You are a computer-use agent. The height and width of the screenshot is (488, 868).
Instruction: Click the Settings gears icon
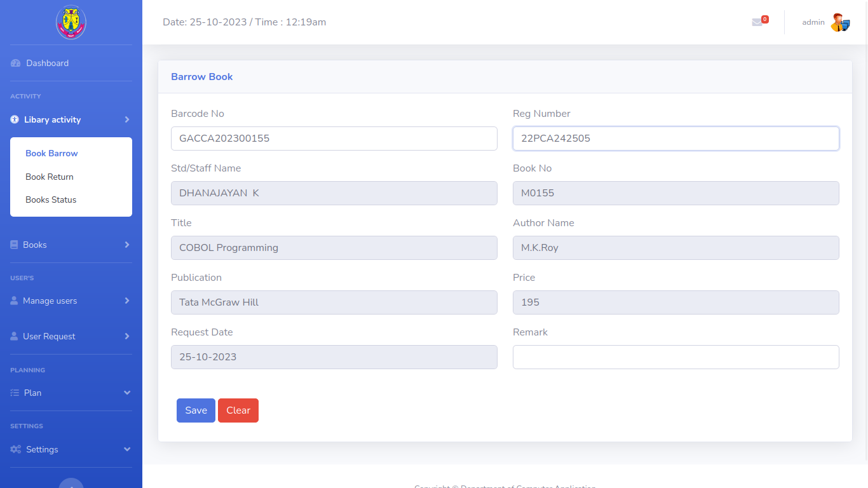pyautogui.click(x=16, y=449)
